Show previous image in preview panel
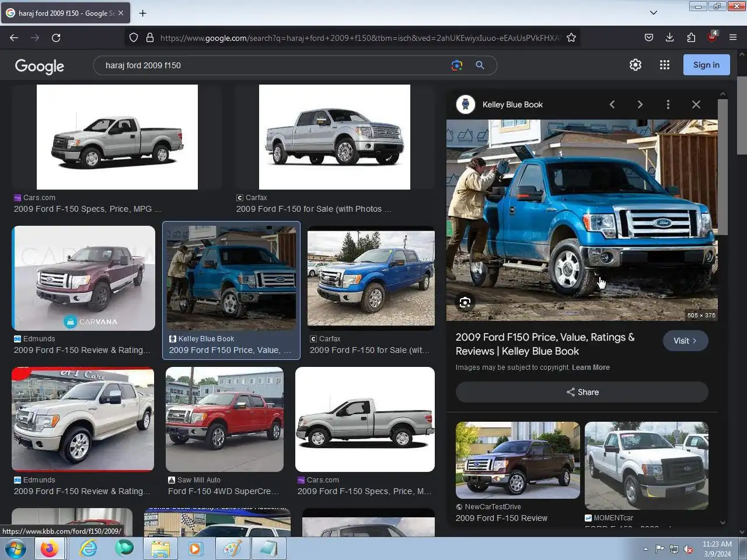This screenshot has height=560, width=747. 612,104
